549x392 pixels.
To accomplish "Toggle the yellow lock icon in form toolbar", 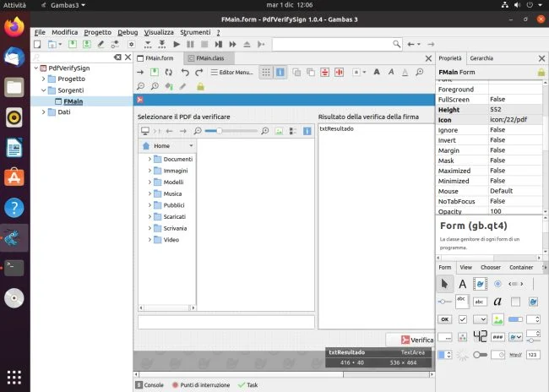I will tap(200, 86).
